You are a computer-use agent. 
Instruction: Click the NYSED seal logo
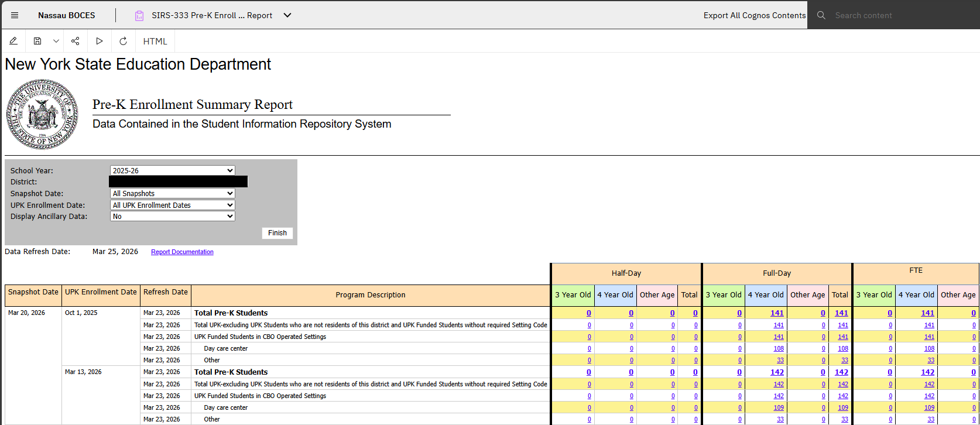coord(42,115)
